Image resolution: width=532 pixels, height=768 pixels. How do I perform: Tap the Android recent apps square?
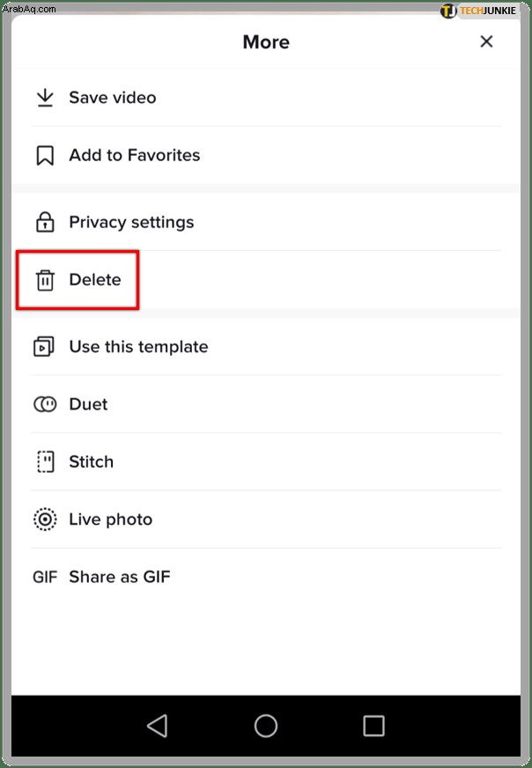pos(373,726)
